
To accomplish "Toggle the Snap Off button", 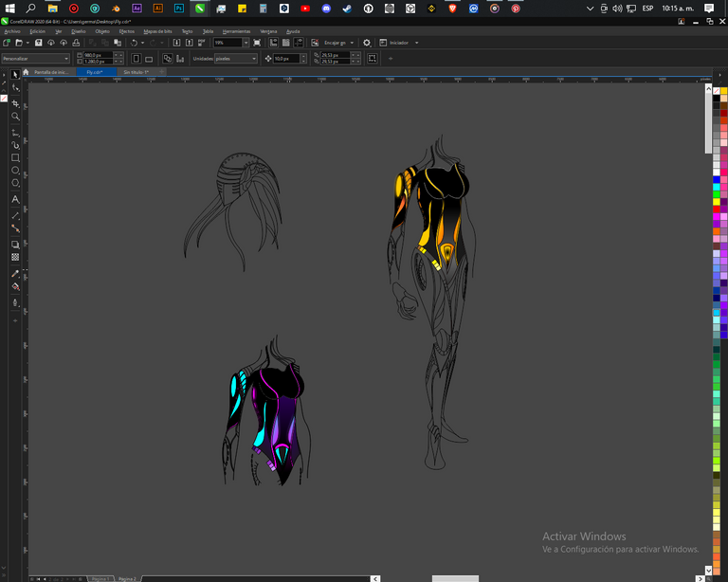I will [x=315, y=43].
